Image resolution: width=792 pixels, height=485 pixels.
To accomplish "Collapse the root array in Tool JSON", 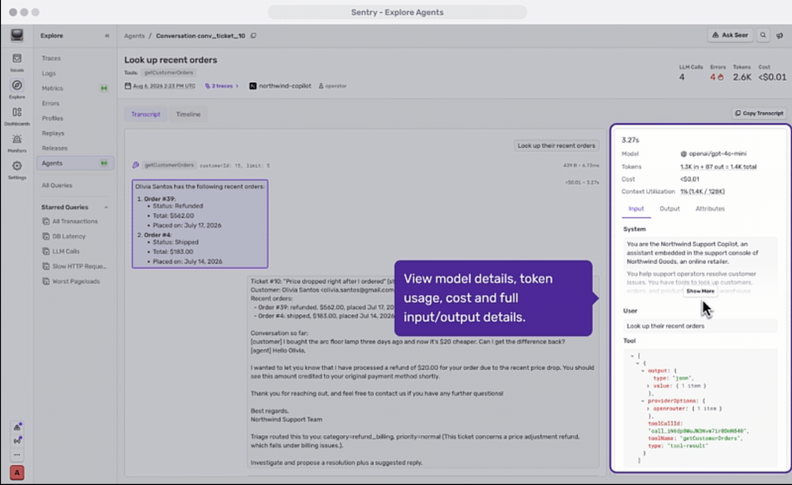I will pyautogui.click(x=632, y=356).
